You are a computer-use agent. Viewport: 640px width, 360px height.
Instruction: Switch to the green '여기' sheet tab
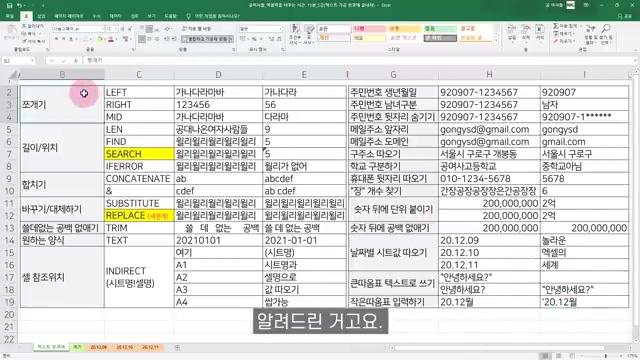click(77, 347)
